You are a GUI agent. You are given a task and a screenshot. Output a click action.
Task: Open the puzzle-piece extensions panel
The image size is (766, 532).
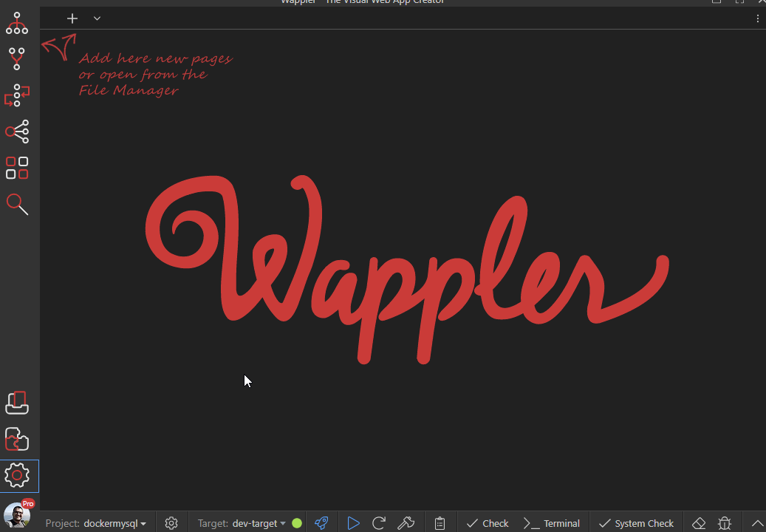17,439
